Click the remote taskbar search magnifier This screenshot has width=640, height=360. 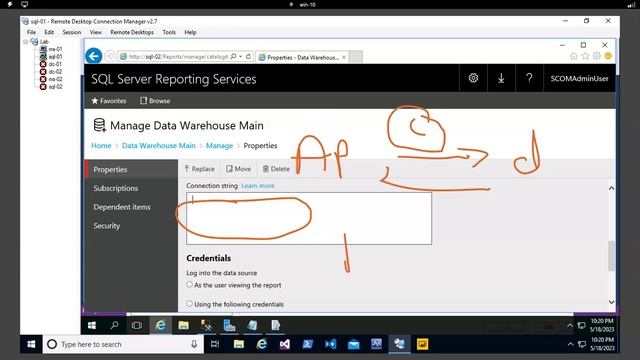tap(114, 325)
